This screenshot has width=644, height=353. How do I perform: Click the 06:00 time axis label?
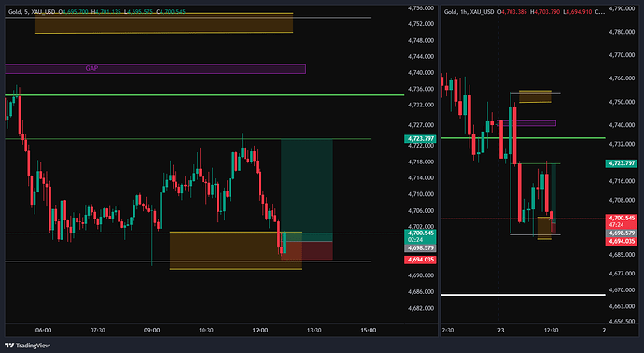[44, 331]
